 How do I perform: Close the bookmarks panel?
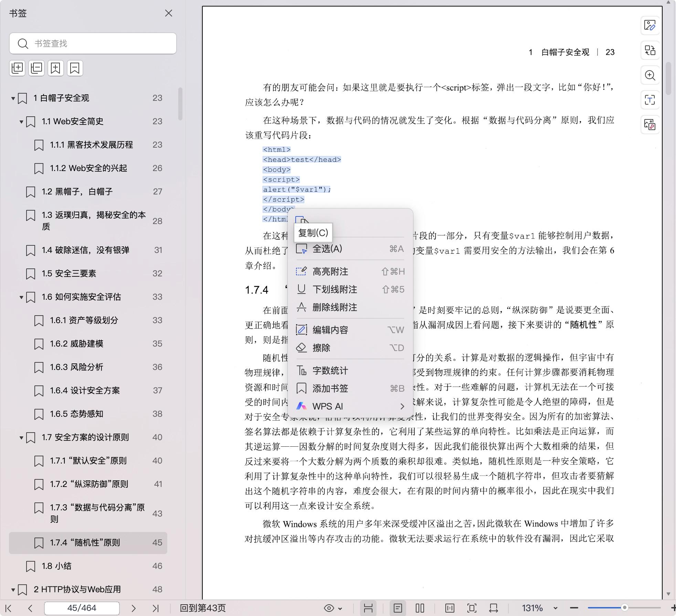[x=169, y=13]
